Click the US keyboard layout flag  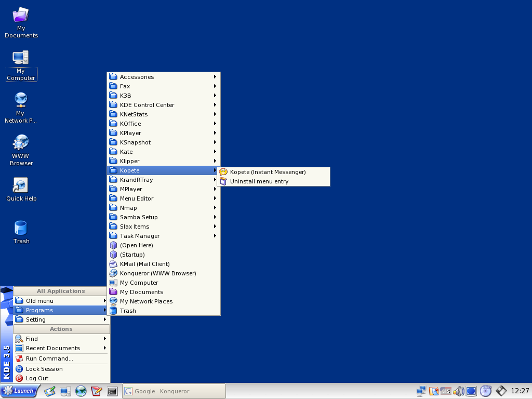click(x=446, y=391)
